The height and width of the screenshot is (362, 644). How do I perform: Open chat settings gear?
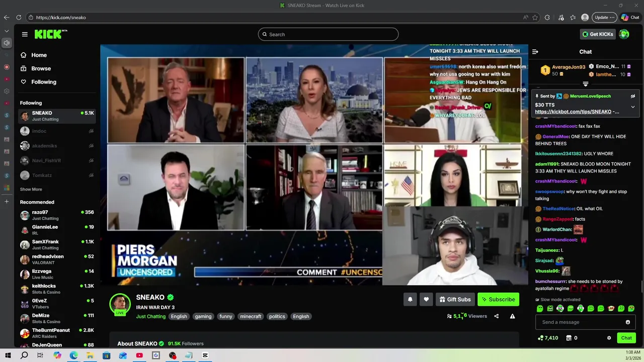point(609,338)
